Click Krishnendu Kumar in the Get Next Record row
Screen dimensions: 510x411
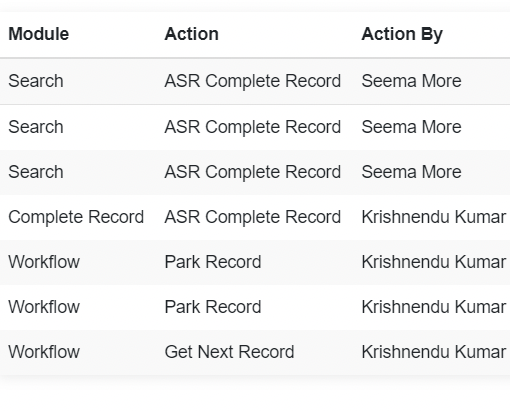pyautogui.click(x=434, y=352)
